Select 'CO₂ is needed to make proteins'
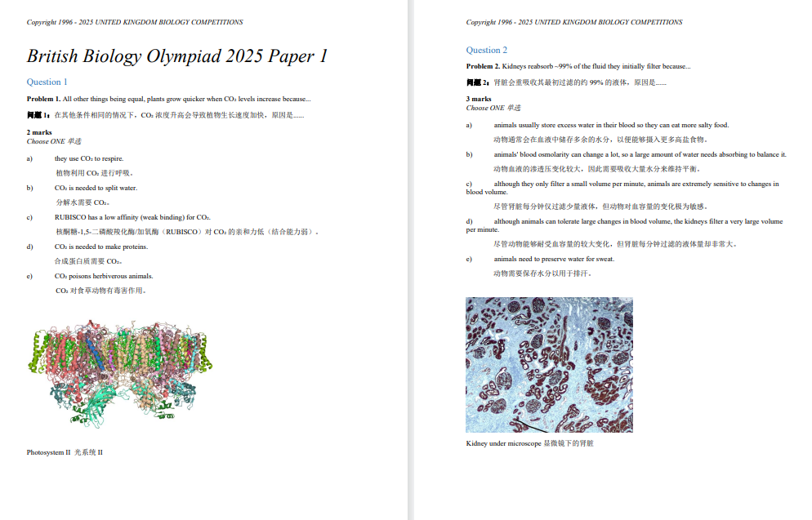The width and height of the screenshot is (812, 520). tap(101, 247)
